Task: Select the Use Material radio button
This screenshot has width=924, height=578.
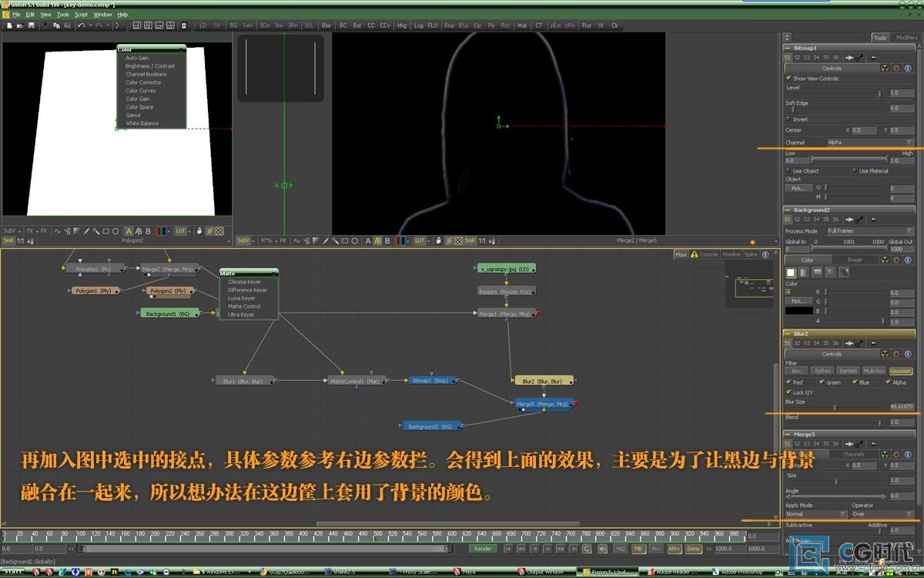Action: tap(855, 171)
